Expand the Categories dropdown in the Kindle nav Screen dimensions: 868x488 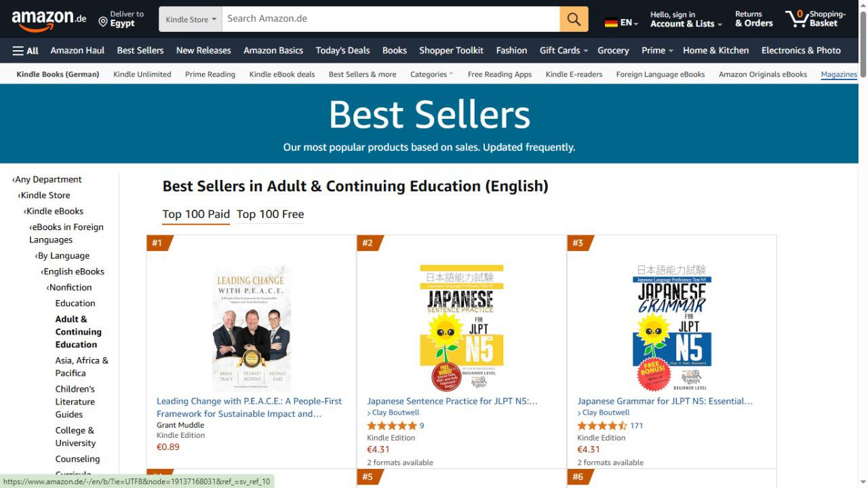pyautogui.click(x=431, y=74)
